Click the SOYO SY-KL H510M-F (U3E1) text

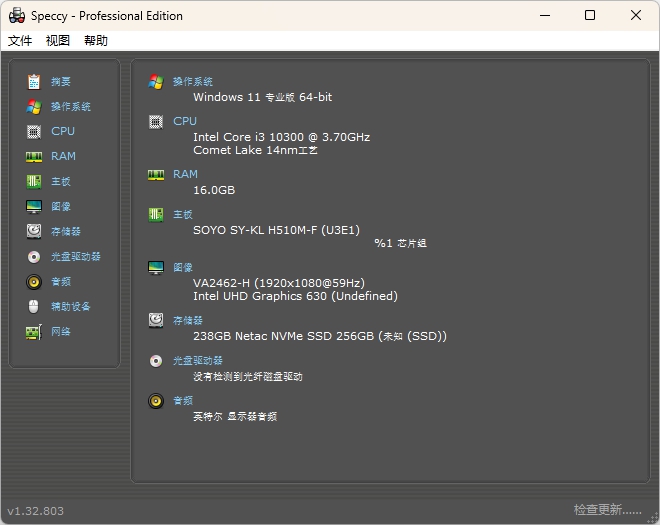point(277,230)
